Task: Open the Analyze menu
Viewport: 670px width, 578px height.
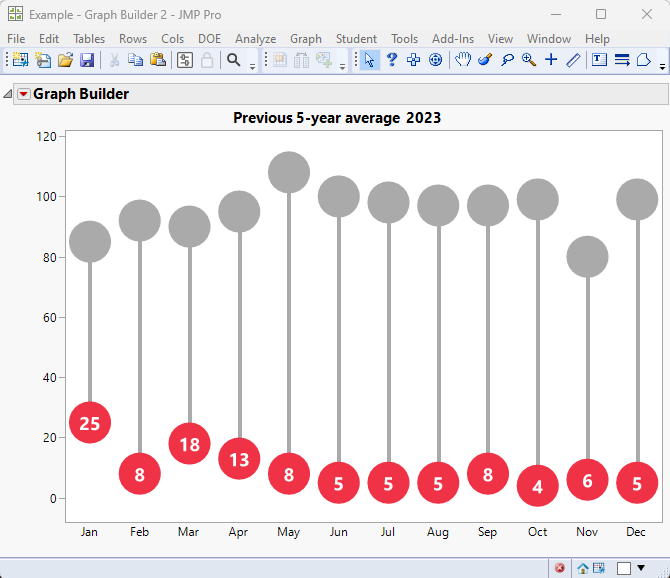Action: pyautogui.click(x=256, y=39)
